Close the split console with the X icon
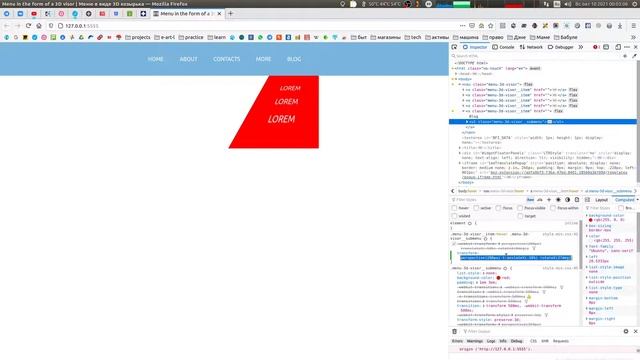Screen dimensions: 640x360 636,331
